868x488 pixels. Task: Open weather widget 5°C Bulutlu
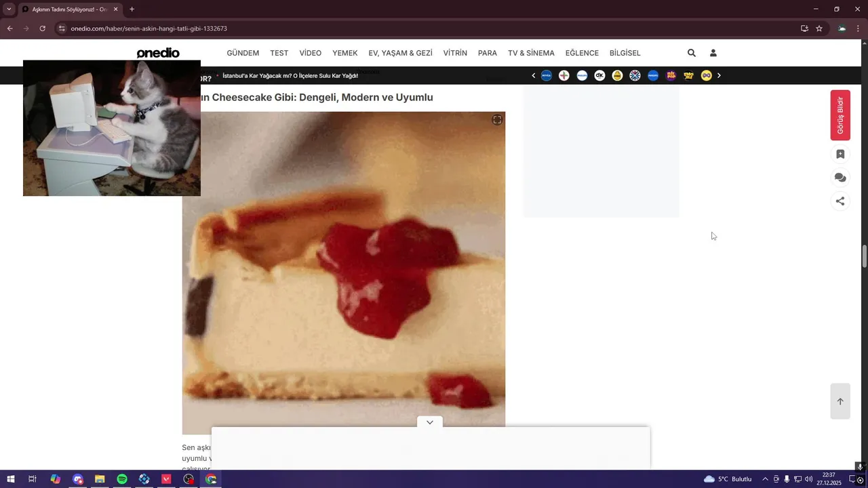728,479
